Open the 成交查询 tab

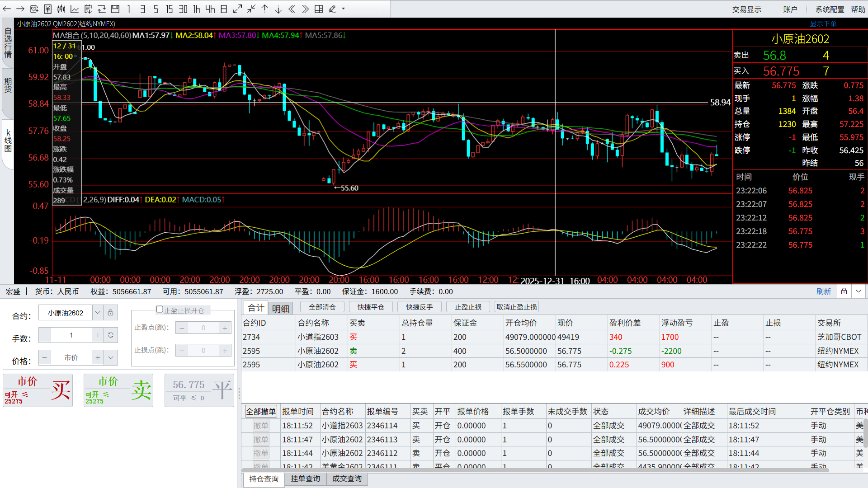click(x=347, y=479)
